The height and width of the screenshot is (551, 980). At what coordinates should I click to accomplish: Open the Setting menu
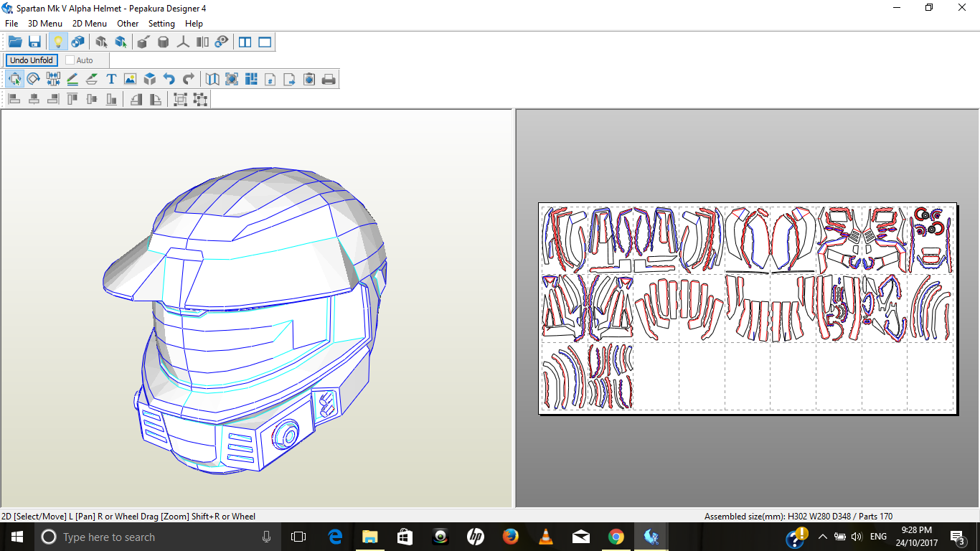[161, 24]
